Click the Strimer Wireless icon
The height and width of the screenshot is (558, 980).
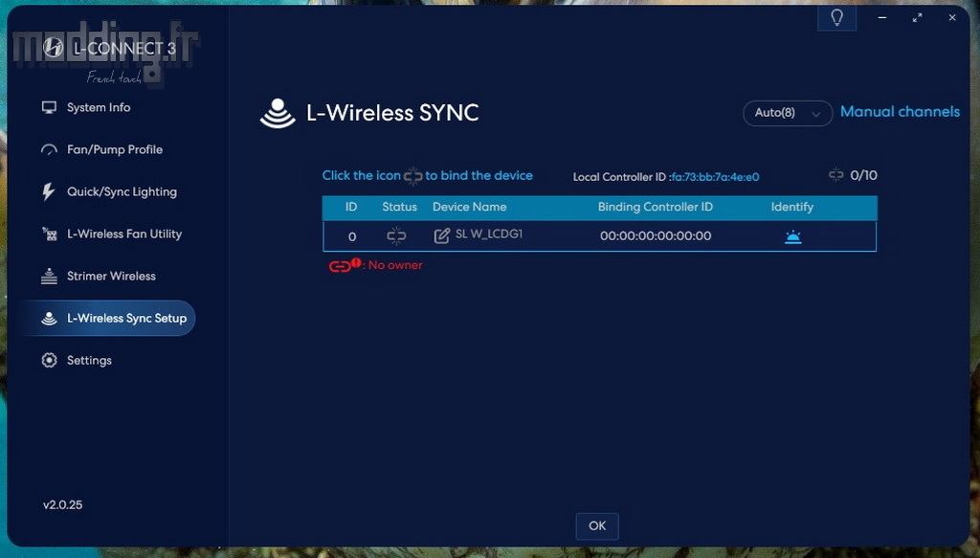coord(49,277)
